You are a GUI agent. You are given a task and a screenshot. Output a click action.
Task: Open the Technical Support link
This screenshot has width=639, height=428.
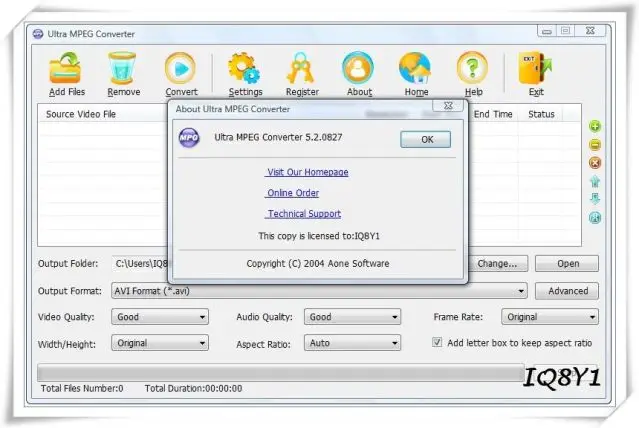pyautogui.click(x=303, y=214)
